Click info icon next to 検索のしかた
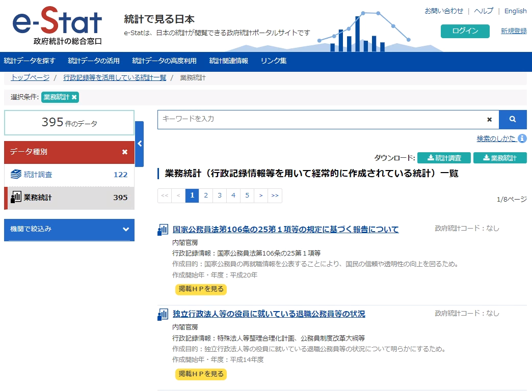The height and width of the screenshot is (392, 532). [x=522, y=138]
